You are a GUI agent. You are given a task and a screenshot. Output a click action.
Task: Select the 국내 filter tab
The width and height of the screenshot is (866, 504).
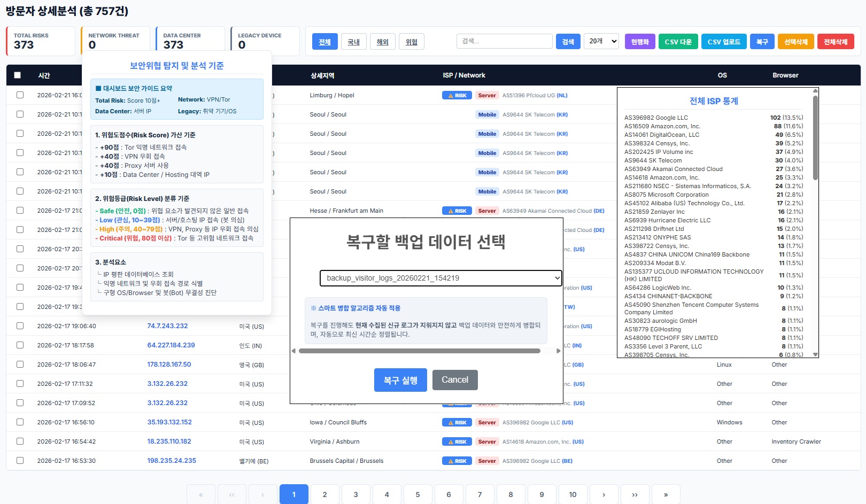coord(354,42)
